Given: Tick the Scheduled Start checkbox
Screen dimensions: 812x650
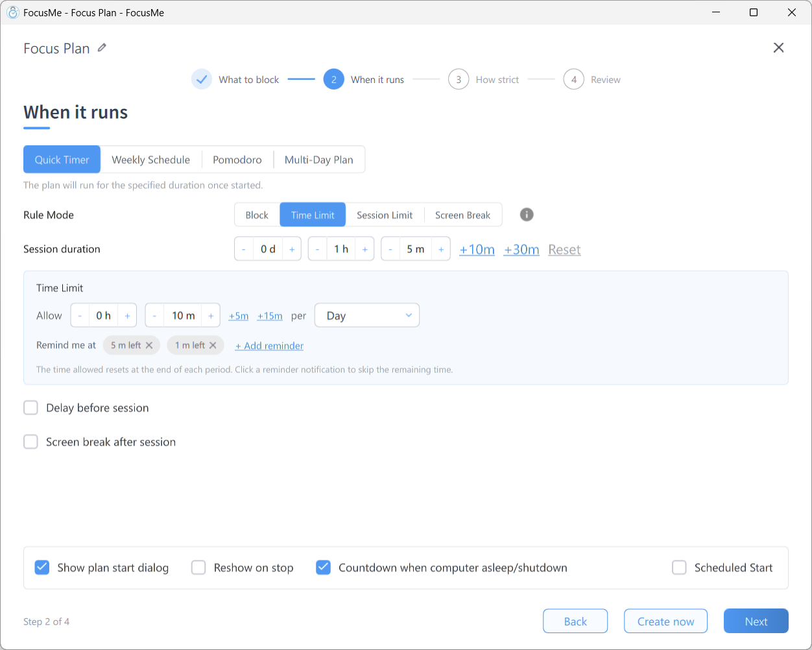Looking at the screenshot, I should [679, 568].
